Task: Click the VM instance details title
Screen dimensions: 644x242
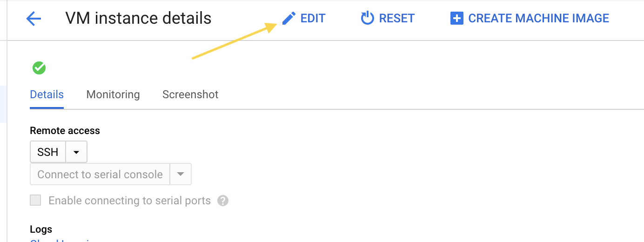Action: [x=138, y=19]
